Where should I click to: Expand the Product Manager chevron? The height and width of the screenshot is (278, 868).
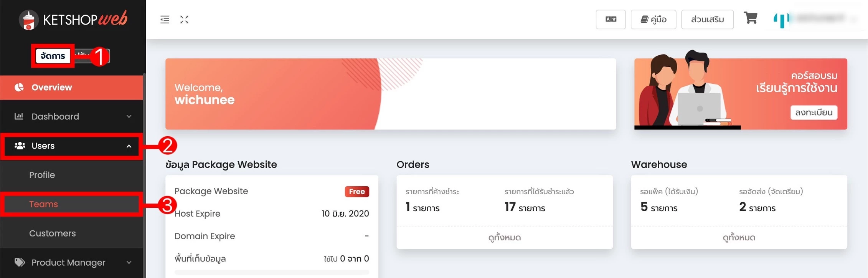(x=129, y=263)
